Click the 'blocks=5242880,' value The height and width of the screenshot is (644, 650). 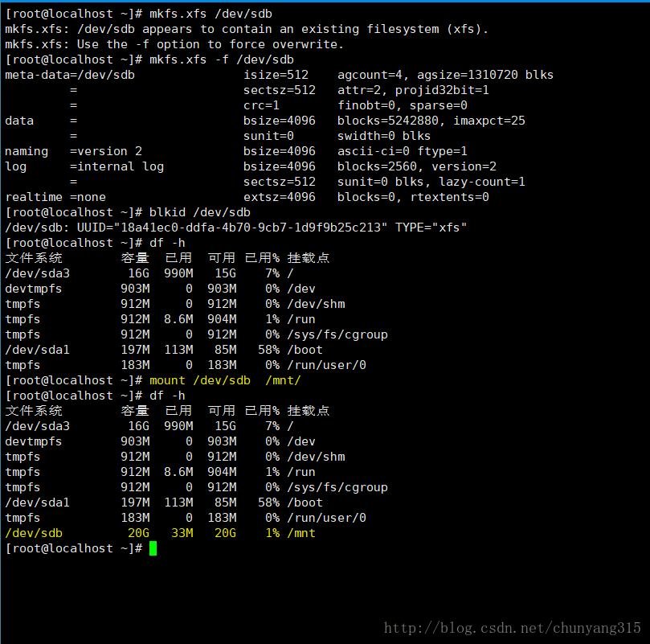coord(391,121)
